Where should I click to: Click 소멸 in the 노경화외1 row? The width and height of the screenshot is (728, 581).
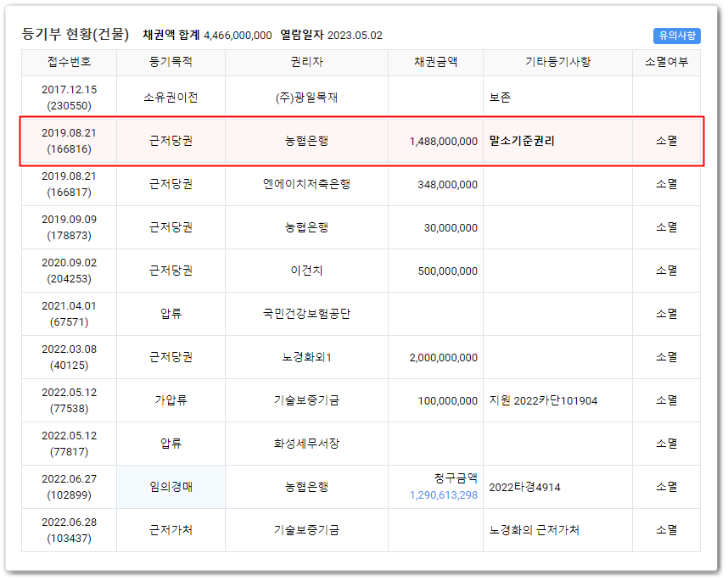(666, 357)
